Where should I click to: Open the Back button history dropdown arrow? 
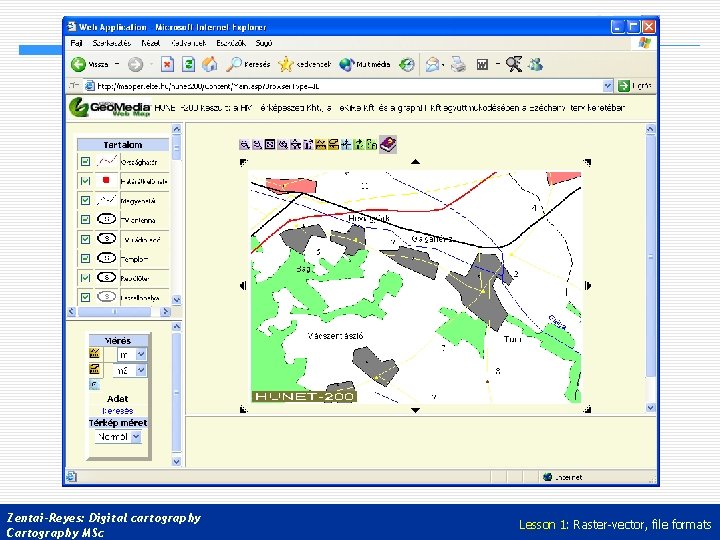pyautogui.click(x=117, y=64)
